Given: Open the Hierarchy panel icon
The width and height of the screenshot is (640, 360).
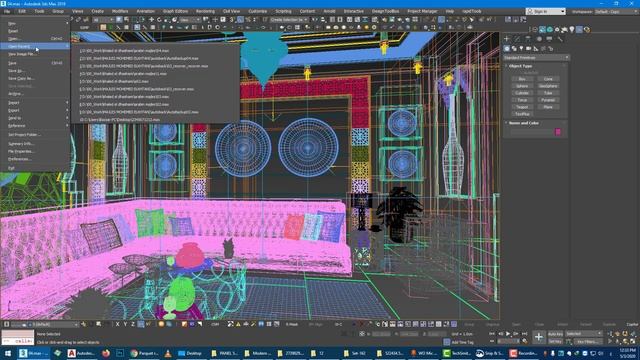Looking at the screenshot, I should pos(528,39).
